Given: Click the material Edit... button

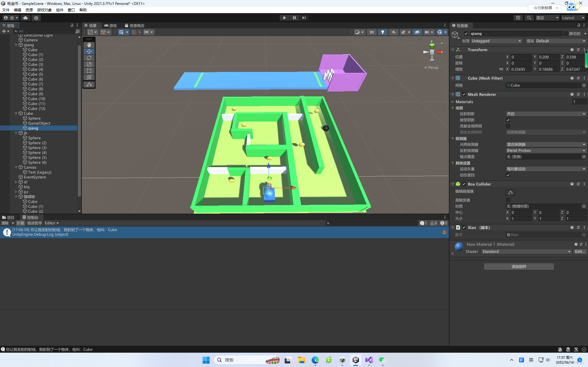Looking at the screenshot, I should (580, 252).
